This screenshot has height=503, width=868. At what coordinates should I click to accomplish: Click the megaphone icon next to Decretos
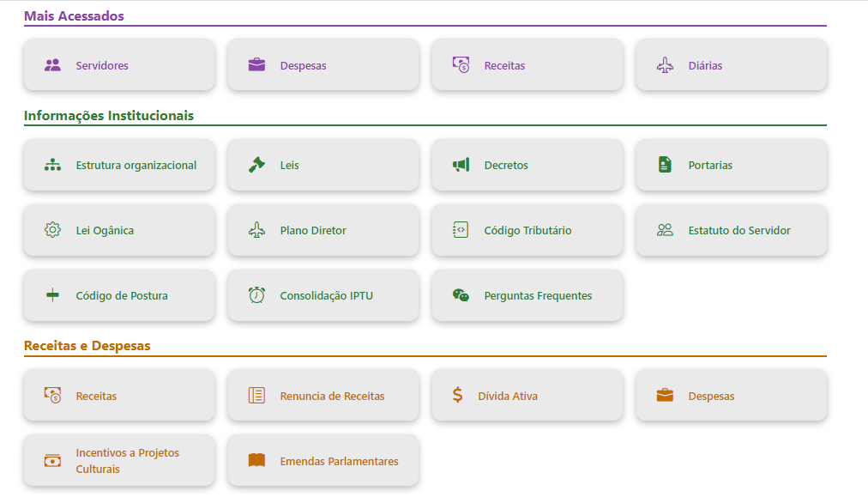pyautogui.click(x=461, y=165)
